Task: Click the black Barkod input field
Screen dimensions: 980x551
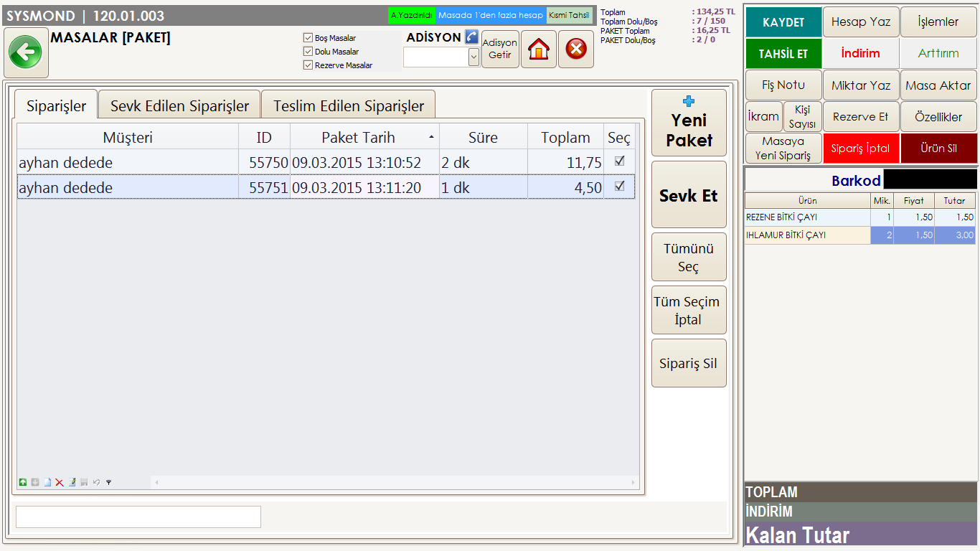Action: [930, 179]
